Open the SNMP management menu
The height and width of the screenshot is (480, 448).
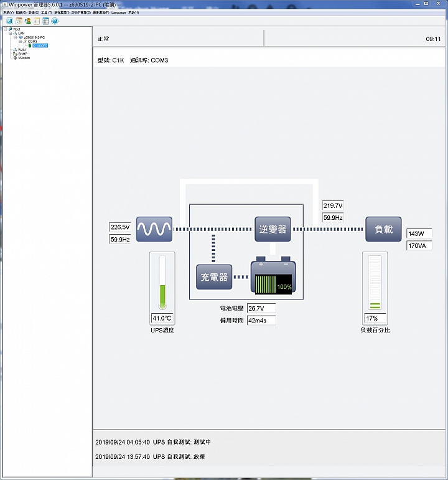[x=81, y=12]
